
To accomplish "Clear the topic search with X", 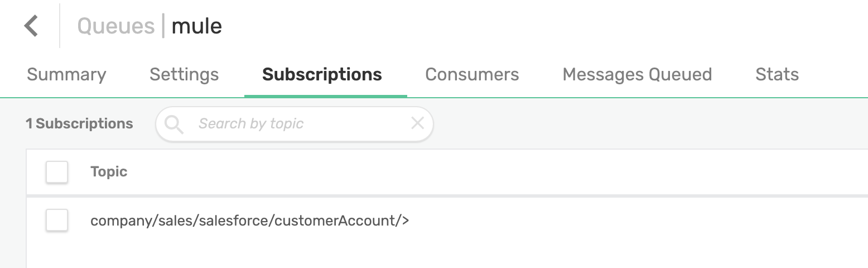I will point(417,123).
